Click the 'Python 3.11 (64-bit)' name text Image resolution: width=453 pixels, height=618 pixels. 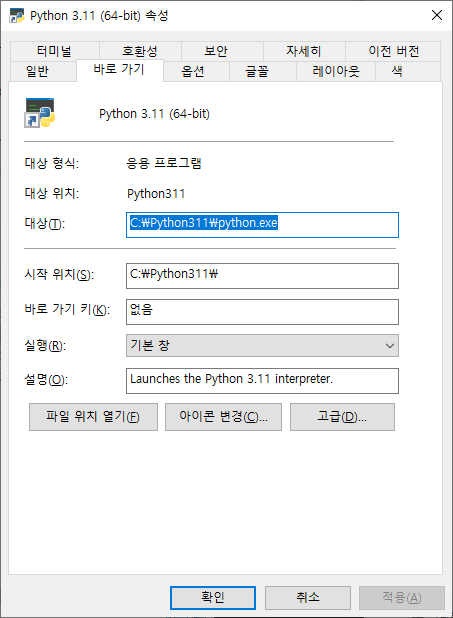(154, 114)
